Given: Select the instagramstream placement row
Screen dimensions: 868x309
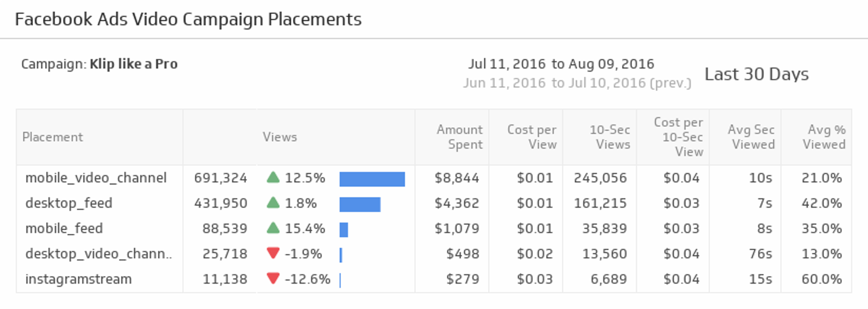Looking at the screenshot, I should pyautogui.click(x=434, y=279).
